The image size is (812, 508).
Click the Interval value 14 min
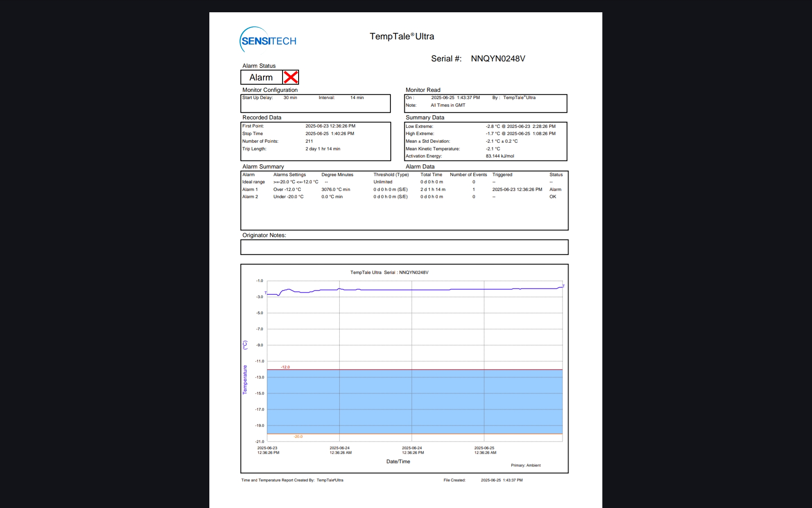(x=357, y=98)
